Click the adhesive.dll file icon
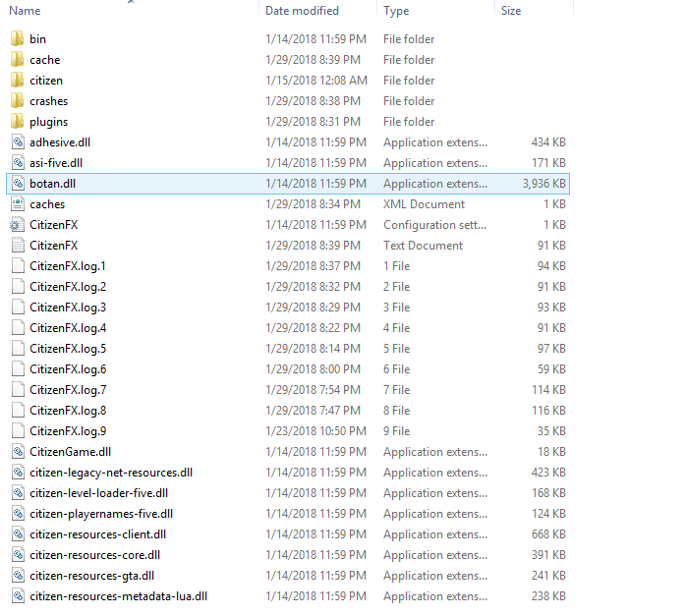 pos(18,142)
